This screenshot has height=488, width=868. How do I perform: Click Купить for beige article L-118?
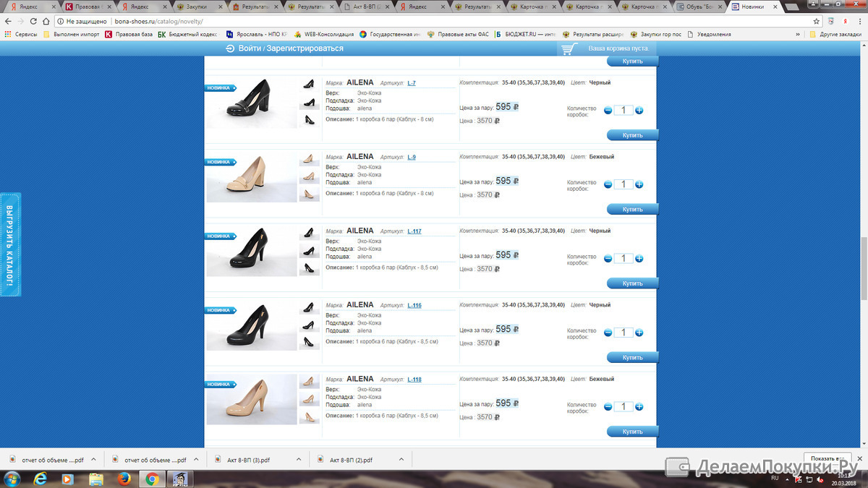click(x=632, y=432)
